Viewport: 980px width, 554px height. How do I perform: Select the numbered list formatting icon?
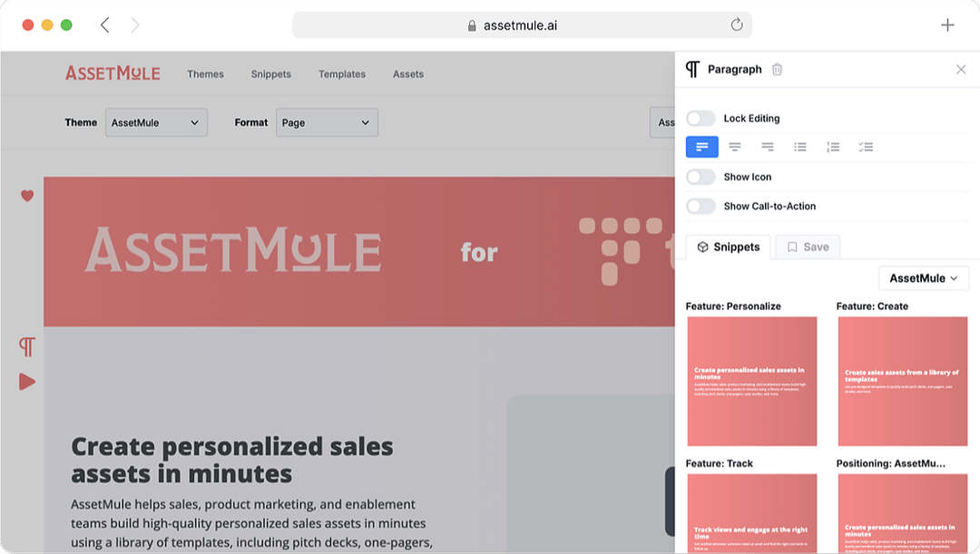[x=833, y=146]
